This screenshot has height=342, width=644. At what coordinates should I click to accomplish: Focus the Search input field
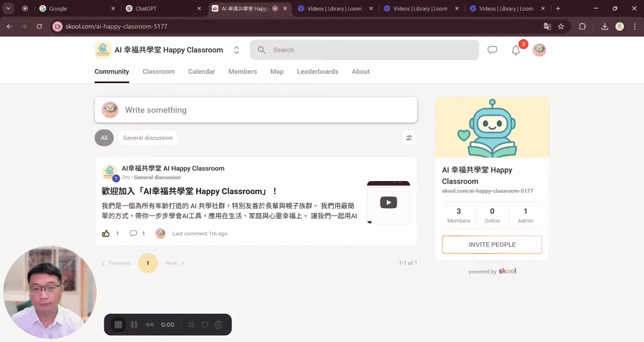click(x=364, y=50)
